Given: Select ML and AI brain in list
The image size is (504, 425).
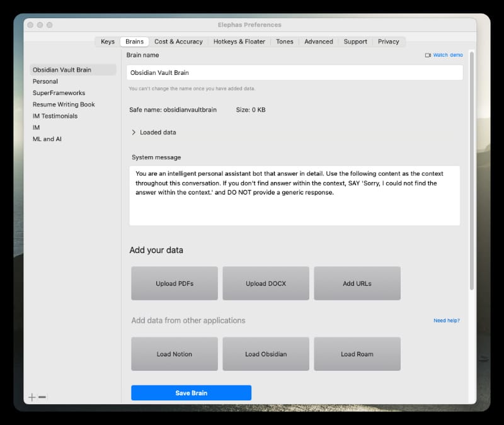Looking at the screenshot, I should (x=47, y=139).
